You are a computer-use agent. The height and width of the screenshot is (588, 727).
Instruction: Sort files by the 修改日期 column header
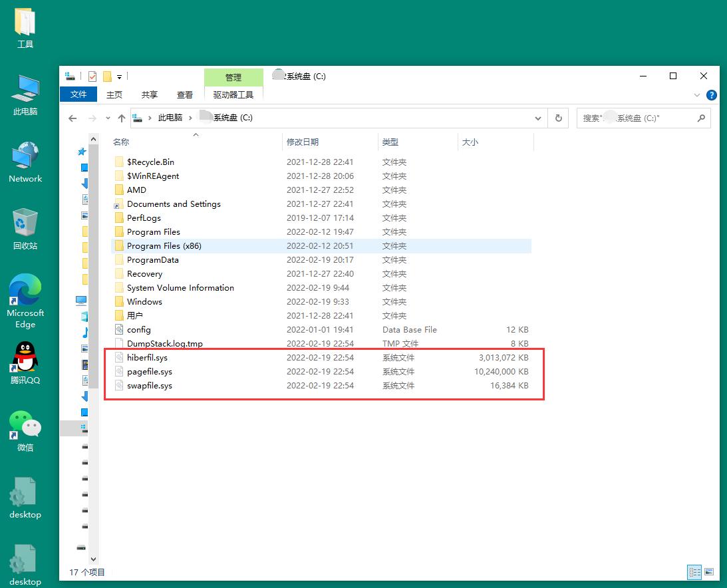pos(303,142)
